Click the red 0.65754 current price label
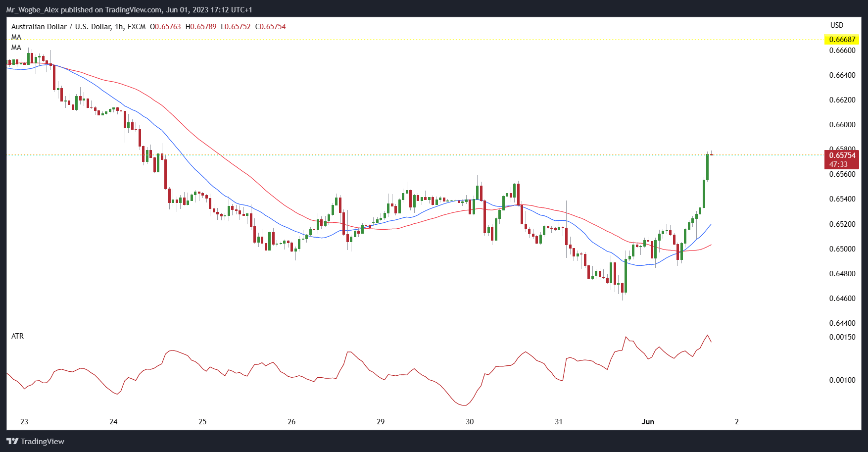The height and width of the screenshot is (452, 868). pyautogui.click(x=842, y=155)
